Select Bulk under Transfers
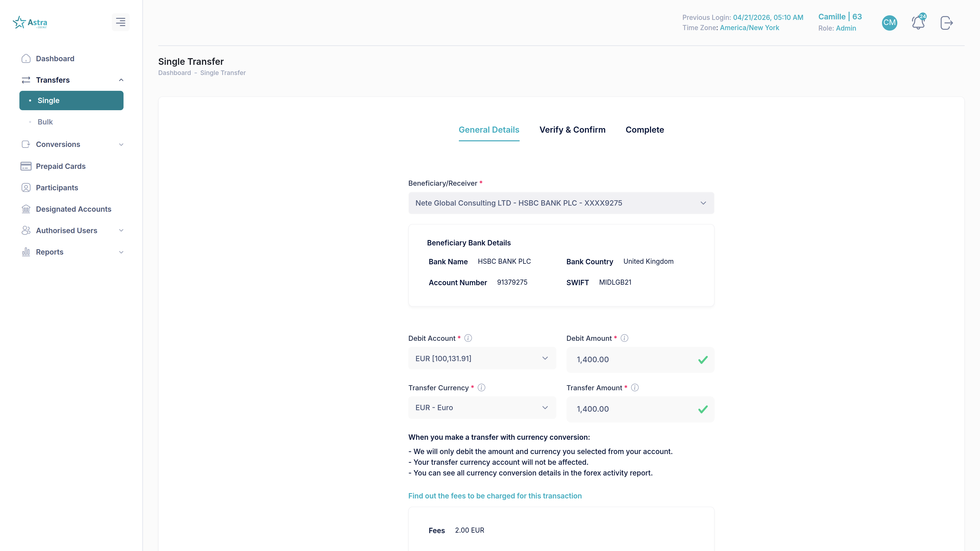The height and width of the screenshot is (551, 980). (x=45, y=122)
